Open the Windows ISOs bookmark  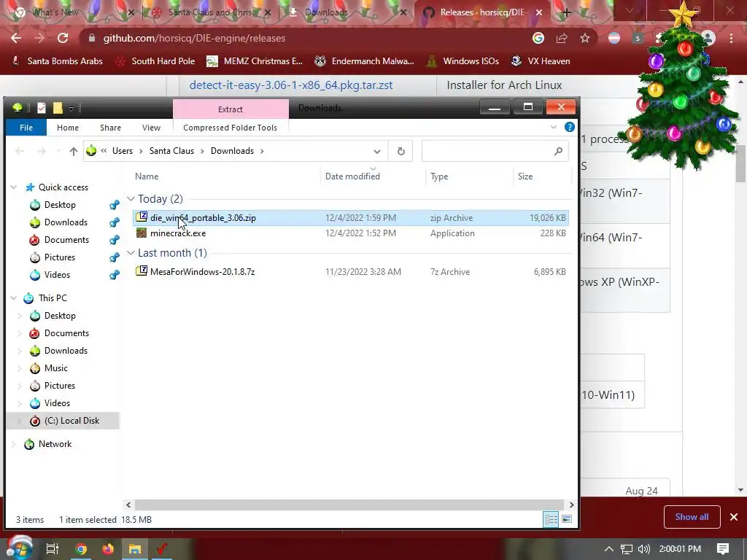point(463,61)
